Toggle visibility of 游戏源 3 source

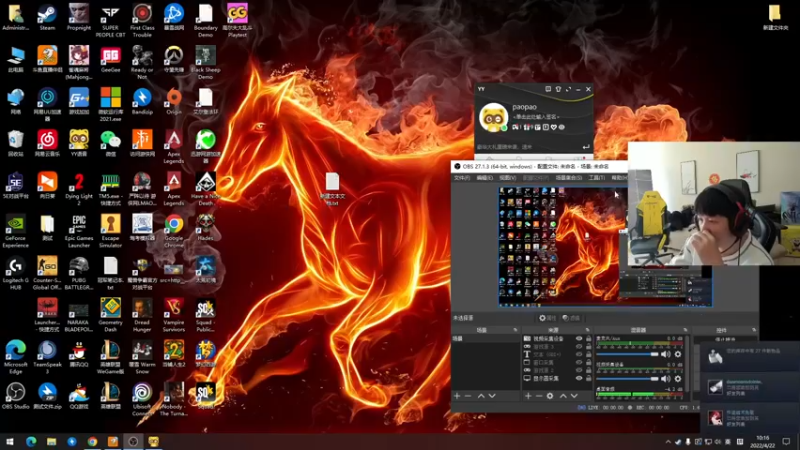(x=579, y=346)
